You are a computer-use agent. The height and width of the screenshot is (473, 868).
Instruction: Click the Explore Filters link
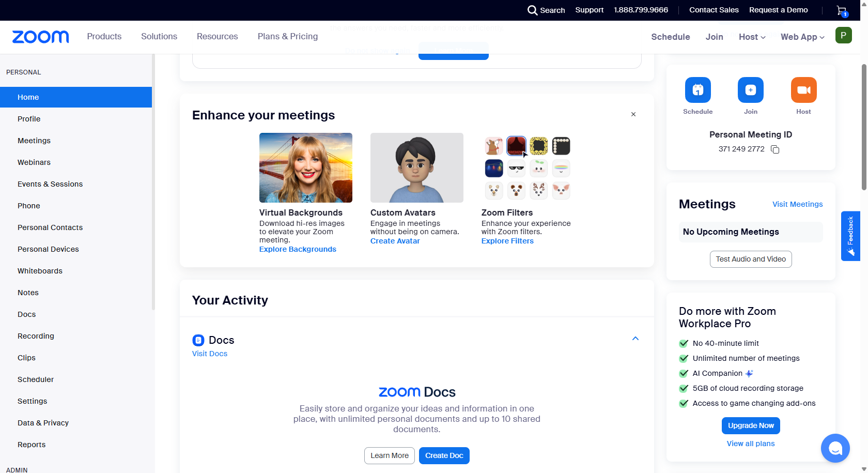(507, 241)
